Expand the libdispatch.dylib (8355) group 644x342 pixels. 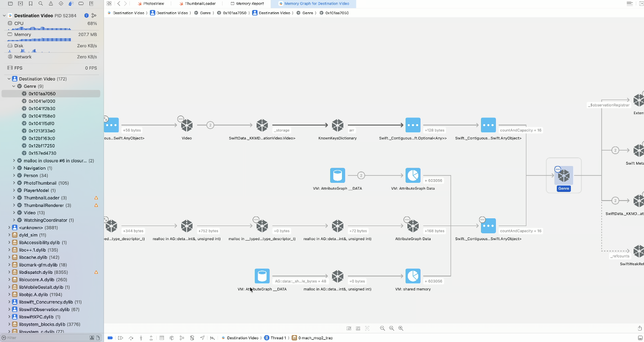(x=9, y=272)
